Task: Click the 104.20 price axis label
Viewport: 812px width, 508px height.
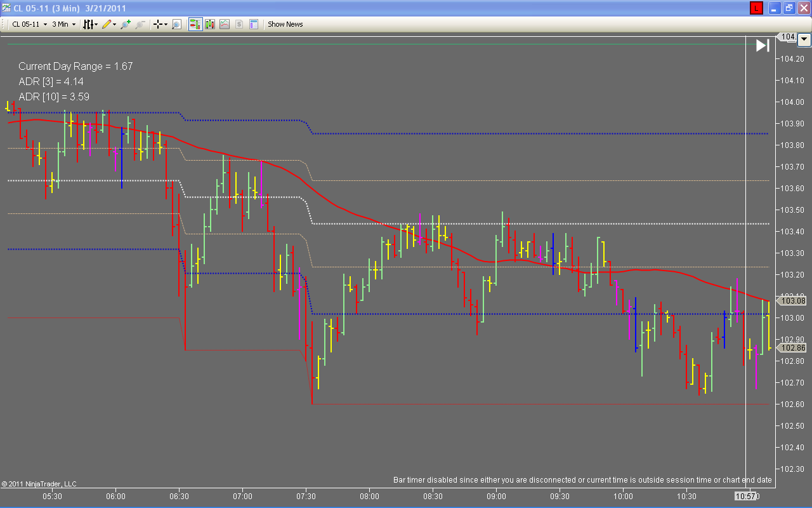Action: pyautogui.click(x=793, y=59)
